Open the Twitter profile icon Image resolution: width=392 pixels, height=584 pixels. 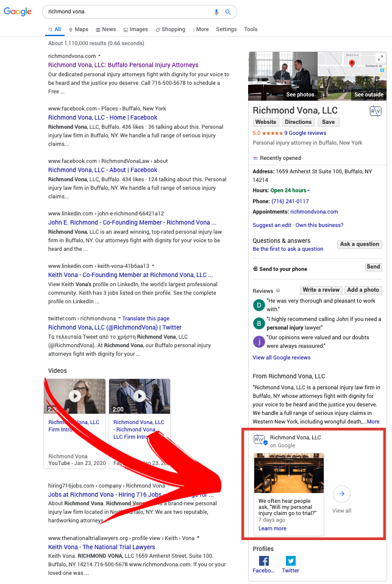tap(290, 561)
